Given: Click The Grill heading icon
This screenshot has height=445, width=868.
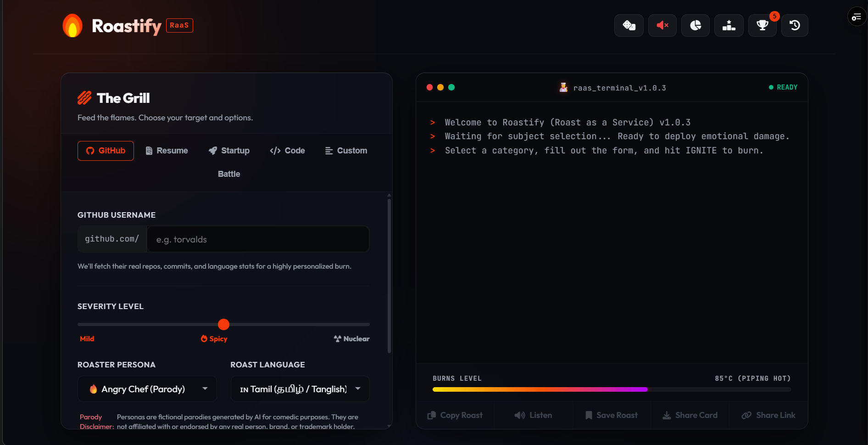Looking at the screenshot, I should (84, 98).
